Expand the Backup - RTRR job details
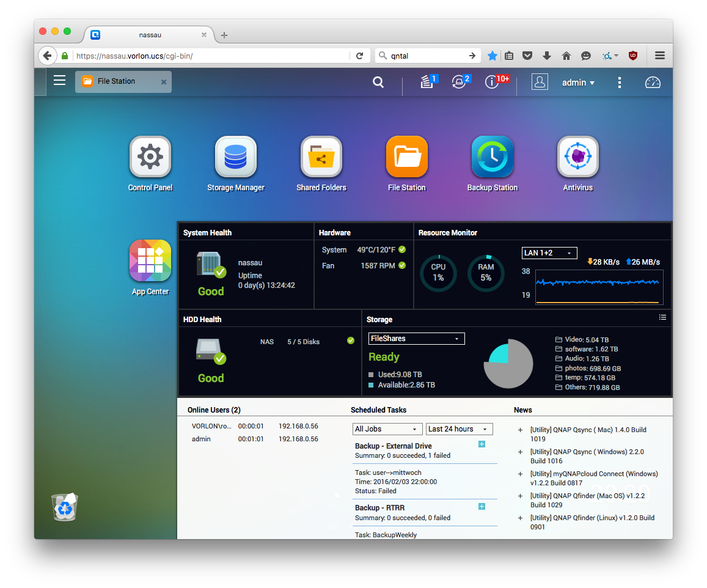 pos(482,506)
